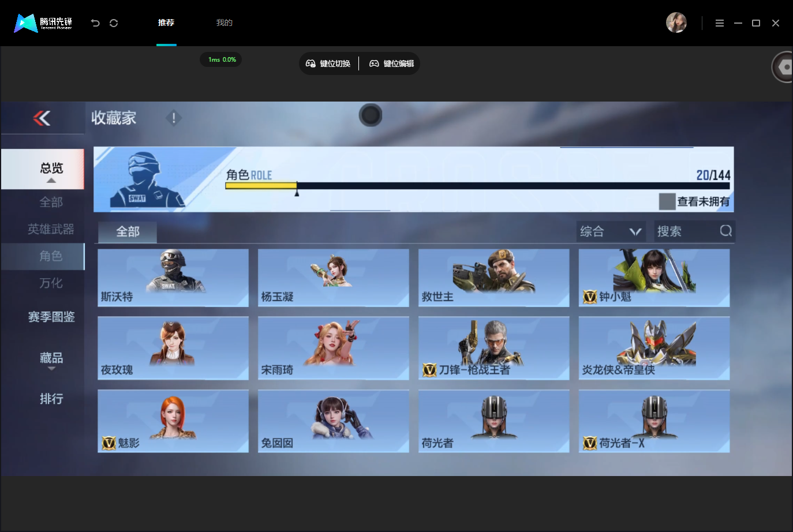793x532 pixels.
Task: Collapse the 总览 sidebar section
Action: (x=43, y=169)
